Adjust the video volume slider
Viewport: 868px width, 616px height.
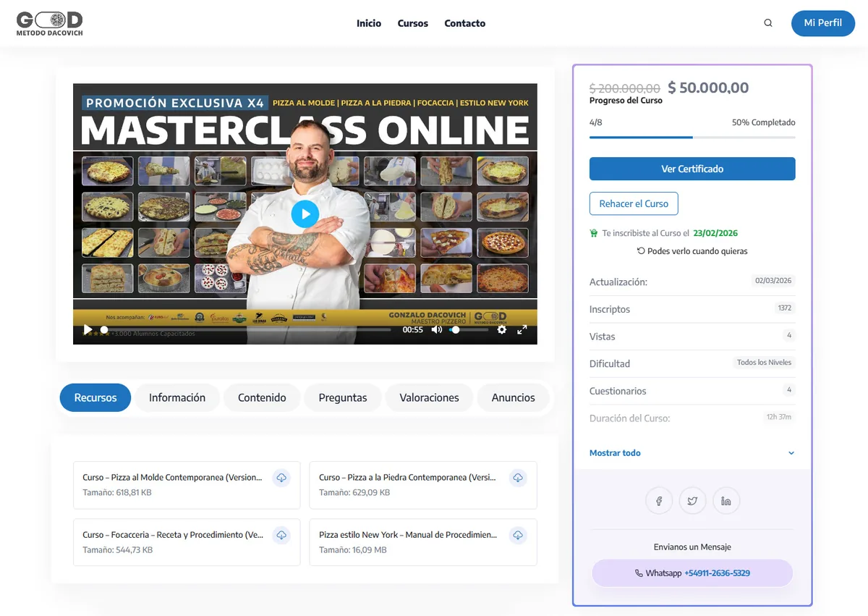click(x=469, y=329)
